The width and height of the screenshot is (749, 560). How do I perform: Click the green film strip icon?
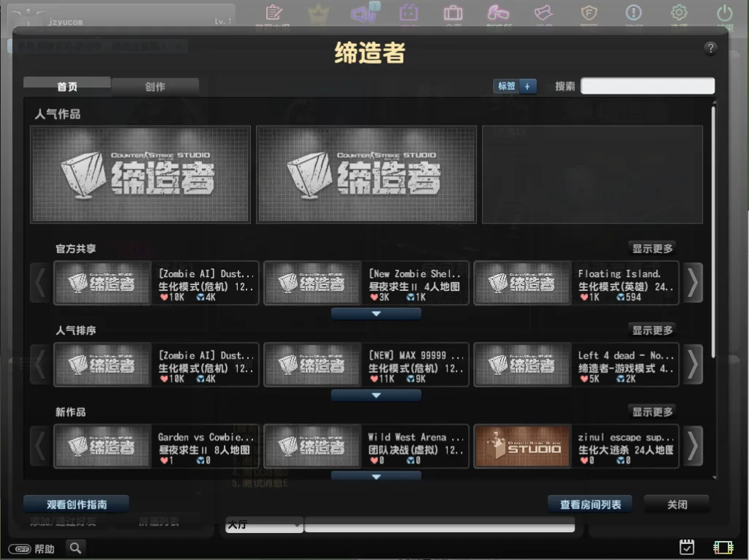point(723,547)
